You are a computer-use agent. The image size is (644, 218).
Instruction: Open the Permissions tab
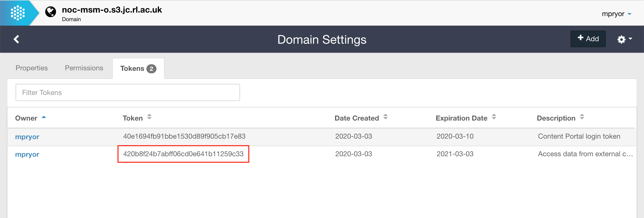pyautogui.click(x=84, y=68)
